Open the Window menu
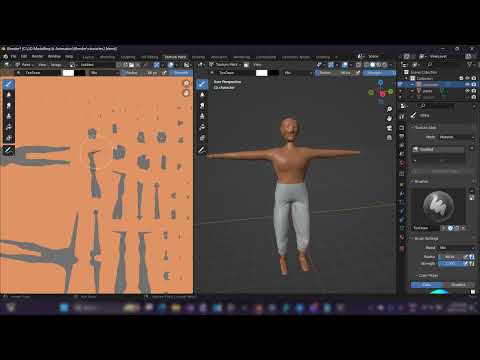Viewport: 480px width, 360px height. pos(54,56)
